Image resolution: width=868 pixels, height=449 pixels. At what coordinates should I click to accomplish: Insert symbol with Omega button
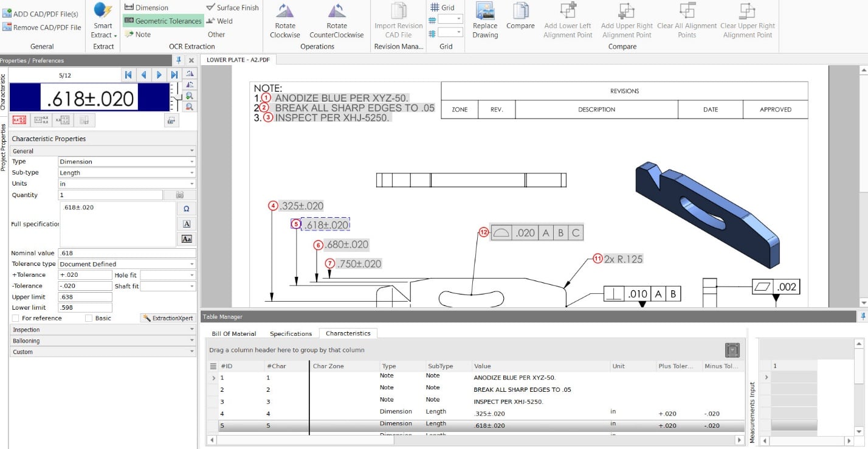187,209
